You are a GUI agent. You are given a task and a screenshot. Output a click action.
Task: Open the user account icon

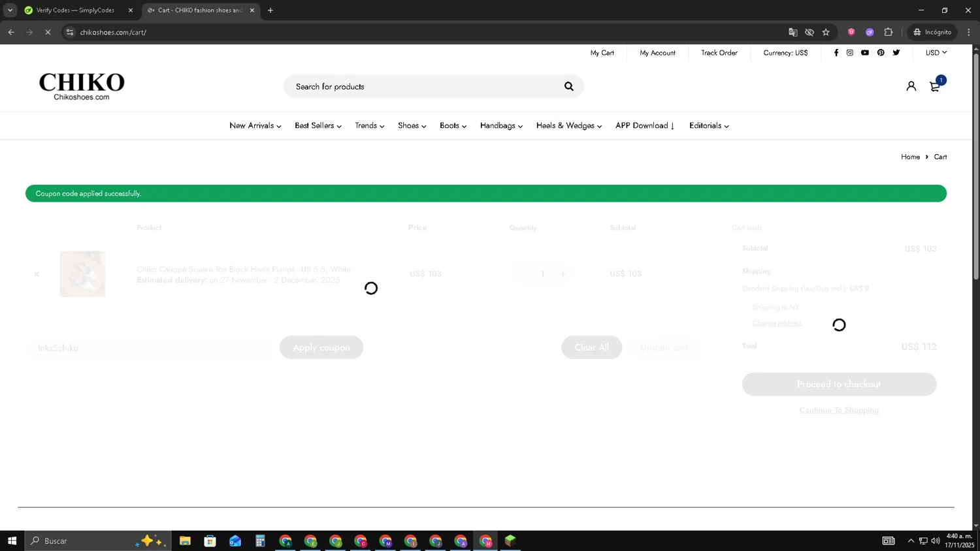click(911, 86)
